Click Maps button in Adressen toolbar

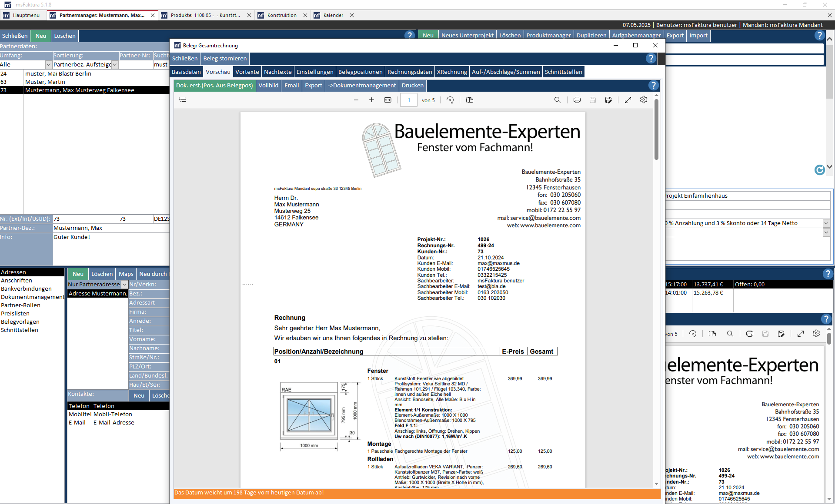tap(126, 274)
